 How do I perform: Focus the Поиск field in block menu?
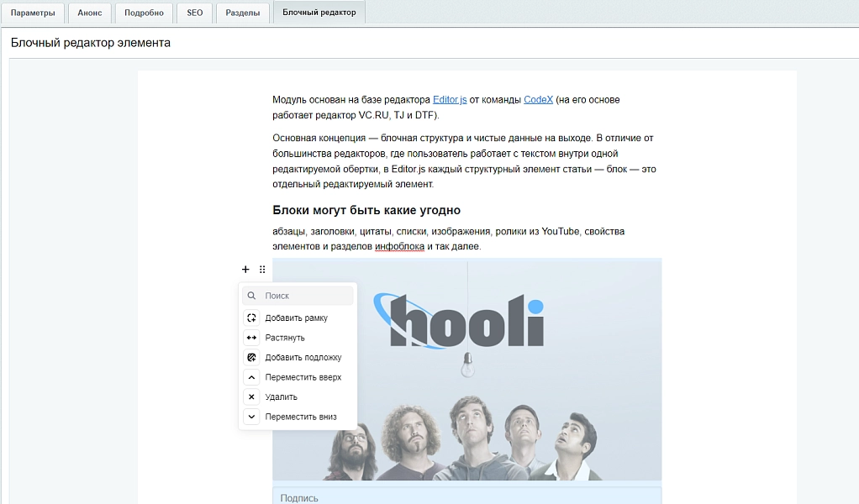[298, 296]
